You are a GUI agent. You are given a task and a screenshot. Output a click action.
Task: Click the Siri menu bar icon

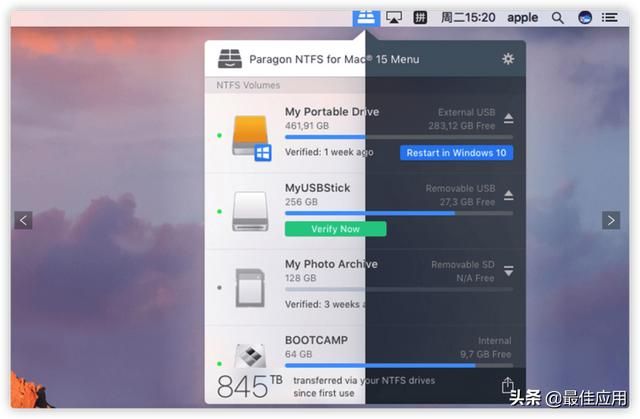click(585, 18)
